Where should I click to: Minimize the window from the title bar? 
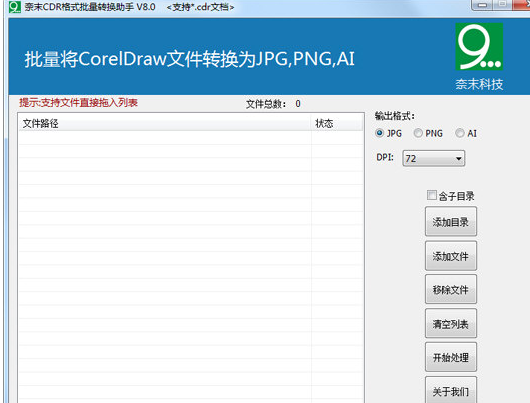coord(483,5)
